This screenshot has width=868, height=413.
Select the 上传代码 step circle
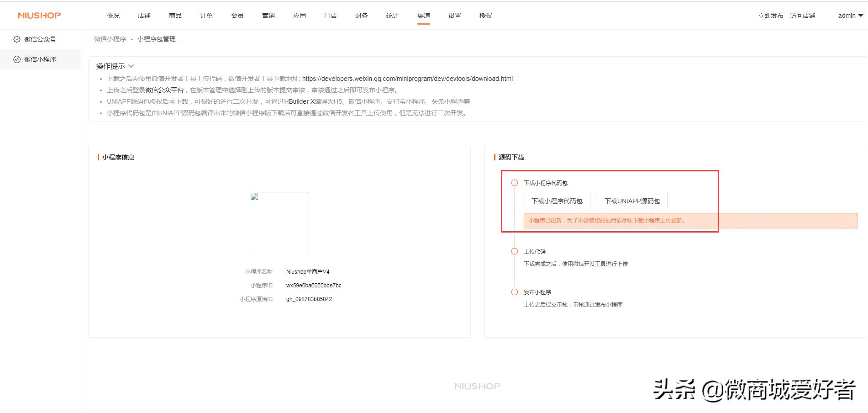pos(515,251)
